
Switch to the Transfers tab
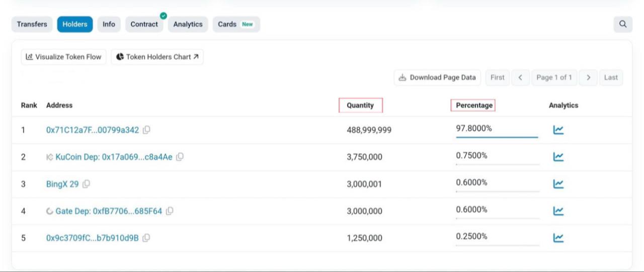coord(32,24)
